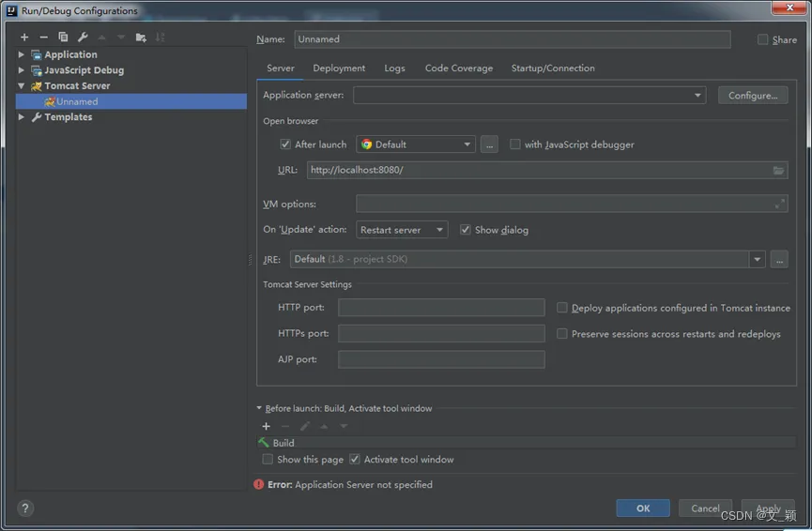
Task: Click the HTTP port input field
Action: click(441, 308)
